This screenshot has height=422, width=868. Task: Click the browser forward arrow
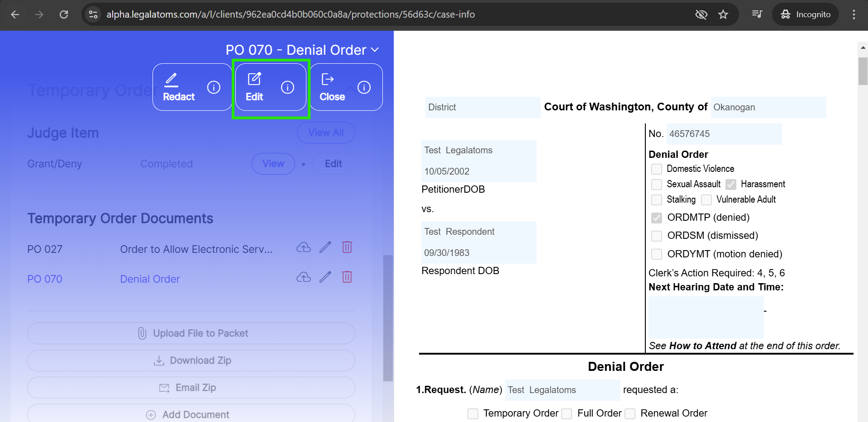click(x=39, y=14)
